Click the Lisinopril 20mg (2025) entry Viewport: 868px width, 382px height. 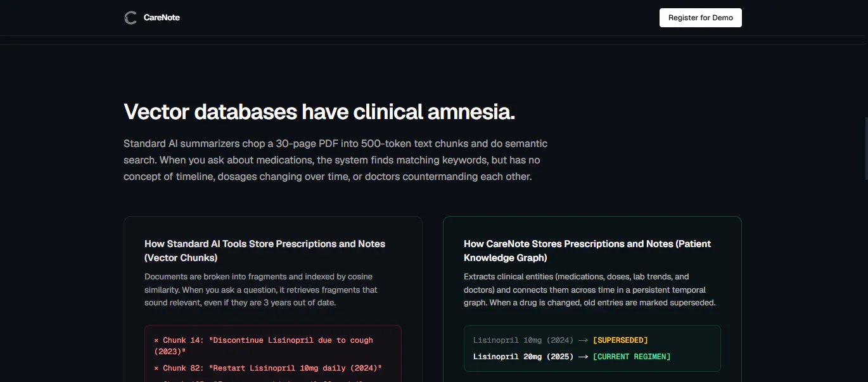pos(523,357)
